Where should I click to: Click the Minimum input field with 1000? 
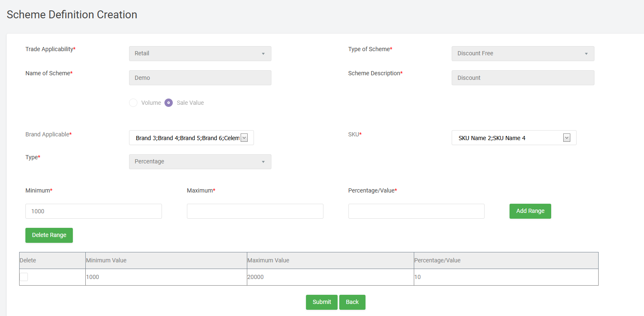point(94,211)
